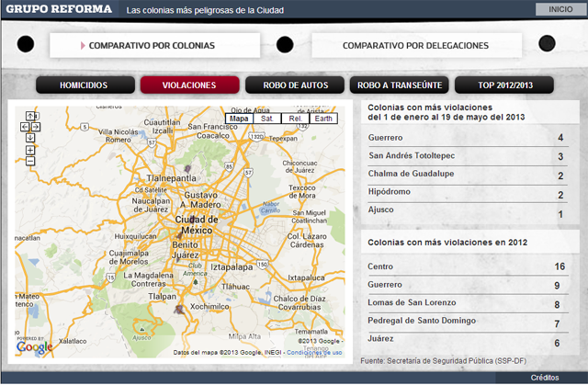Pan the map right with the arrow
This screenshot has width=588, height=385.
(x=37, y=126)
